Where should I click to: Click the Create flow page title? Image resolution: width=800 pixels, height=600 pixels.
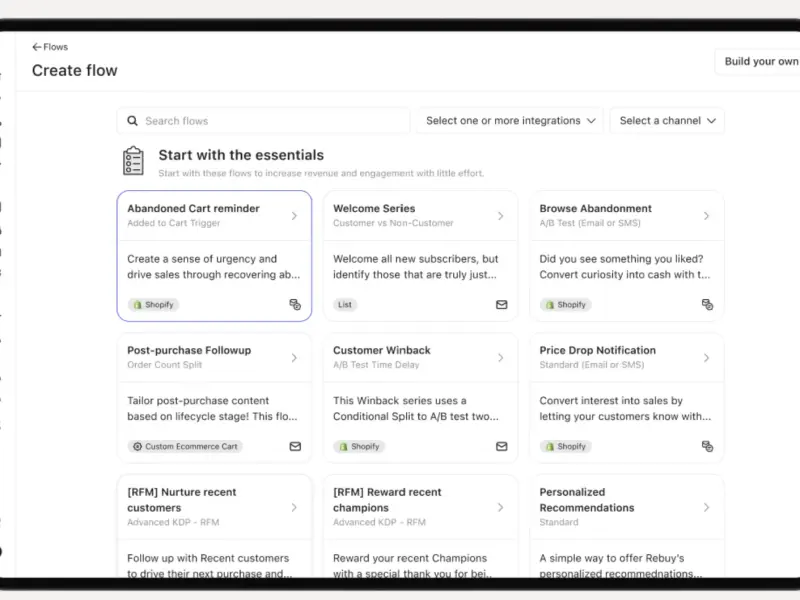click(x=74, y=70)
